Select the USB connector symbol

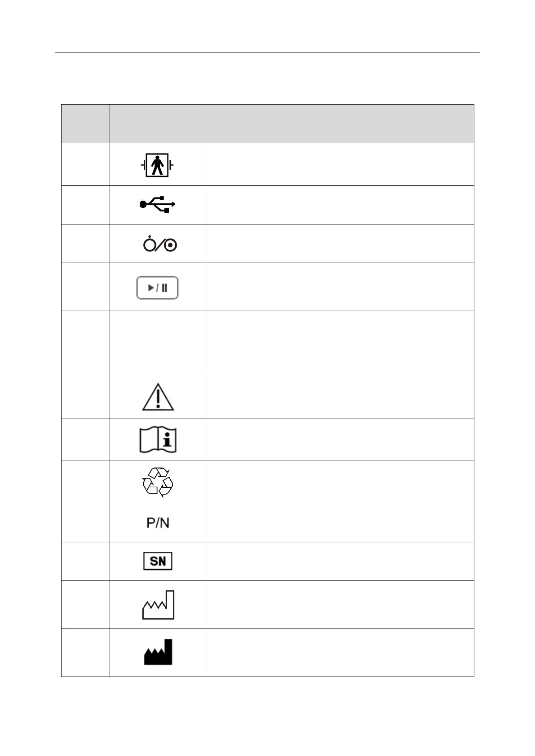click(157, 204)
